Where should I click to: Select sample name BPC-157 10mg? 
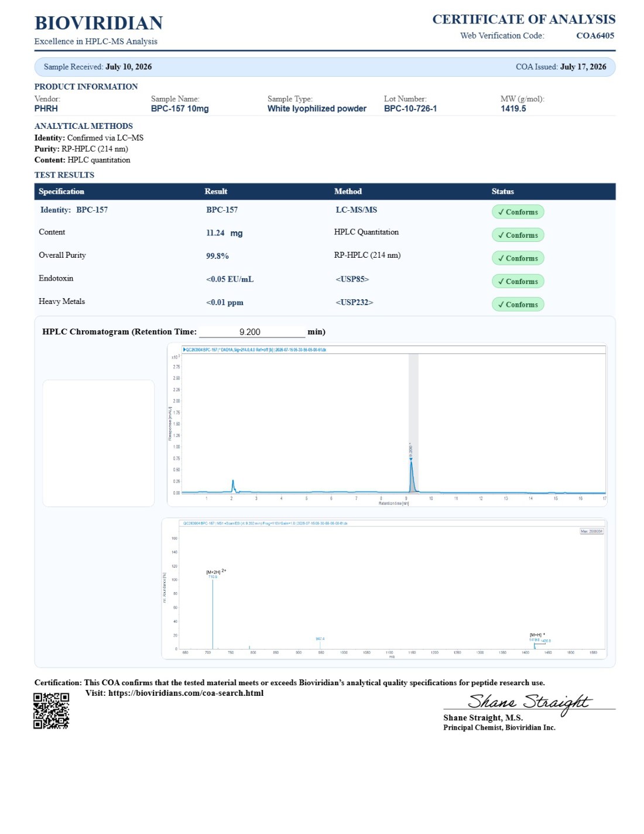pos(180,108)
